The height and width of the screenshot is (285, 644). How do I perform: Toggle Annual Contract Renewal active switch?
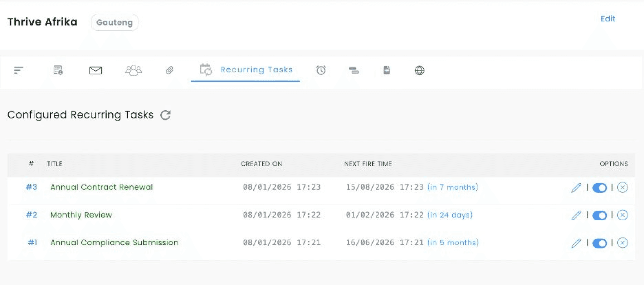(x=599, y=188)
